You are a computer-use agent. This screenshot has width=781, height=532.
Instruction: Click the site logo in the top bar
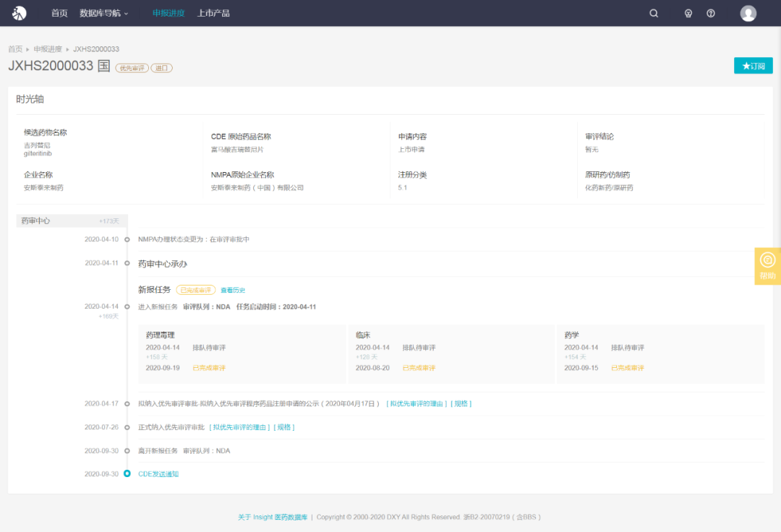[x=19, y=13]
